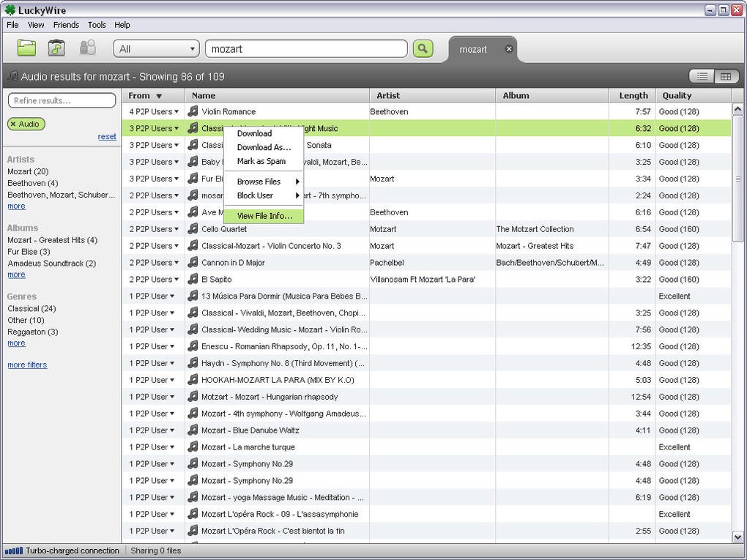
Task: Click more link under Artists
Action: coord(16,206)
